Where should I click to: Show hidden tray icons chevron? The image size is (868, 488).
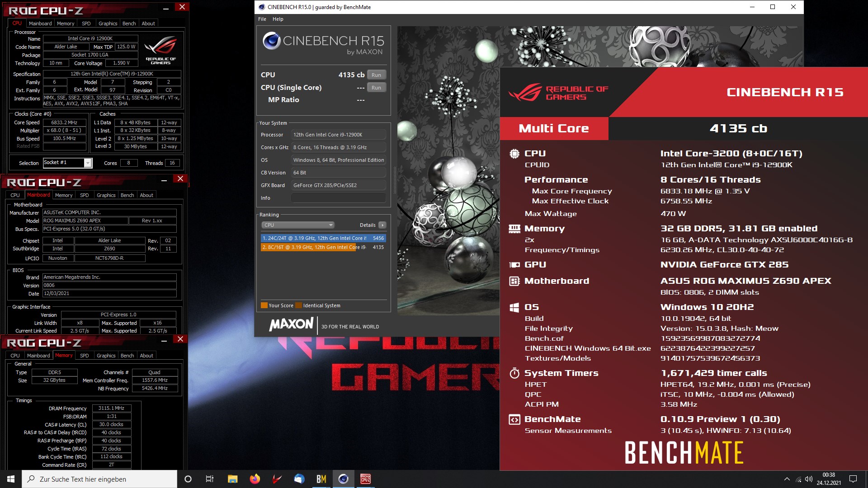(787, 479)
